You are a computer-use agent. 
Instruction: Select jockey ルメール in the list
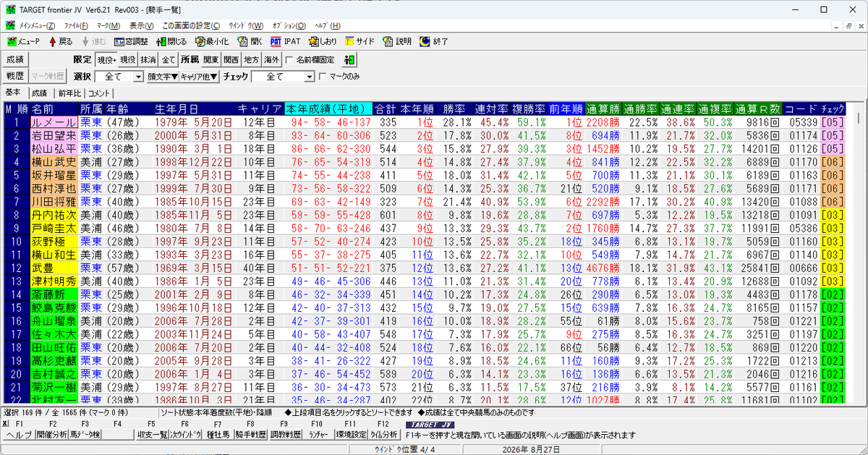[x=54, y=123]
